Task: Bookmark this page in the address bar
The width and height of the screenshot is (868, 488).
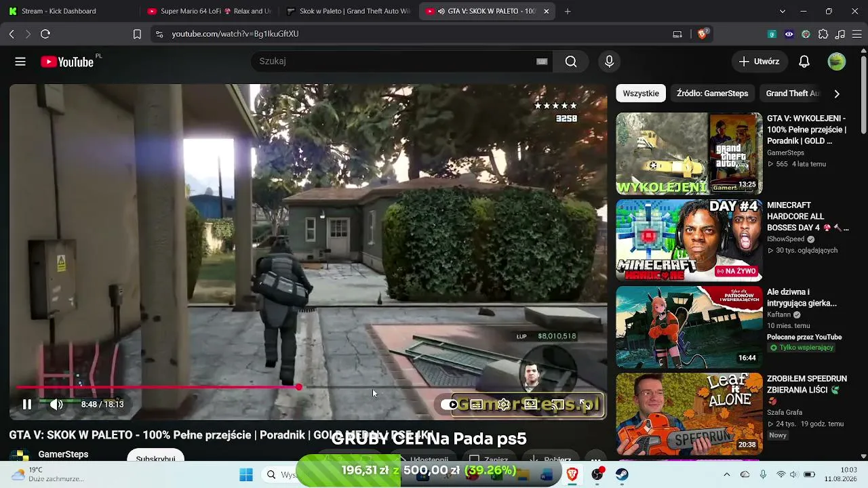Action: [137, 34]
